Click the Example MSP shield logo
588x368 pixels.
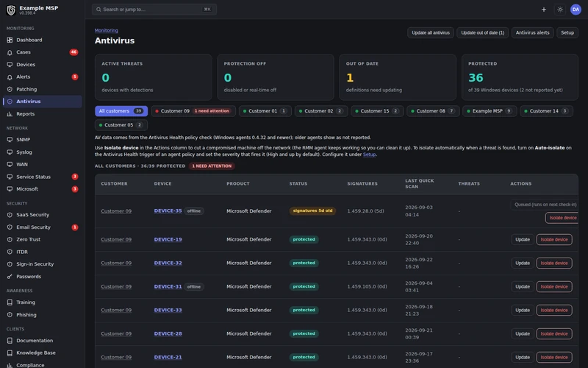coord(11,10)
